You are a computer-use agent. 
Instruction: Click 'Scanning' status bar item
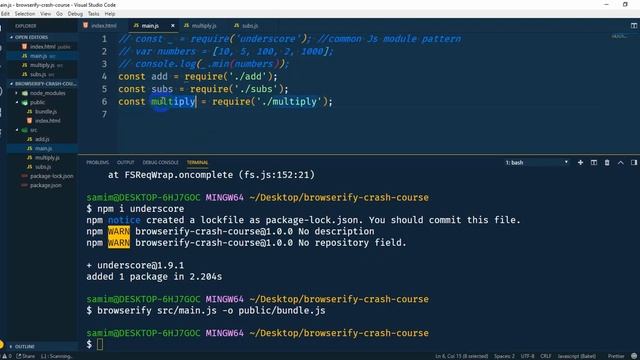point(57,356)
